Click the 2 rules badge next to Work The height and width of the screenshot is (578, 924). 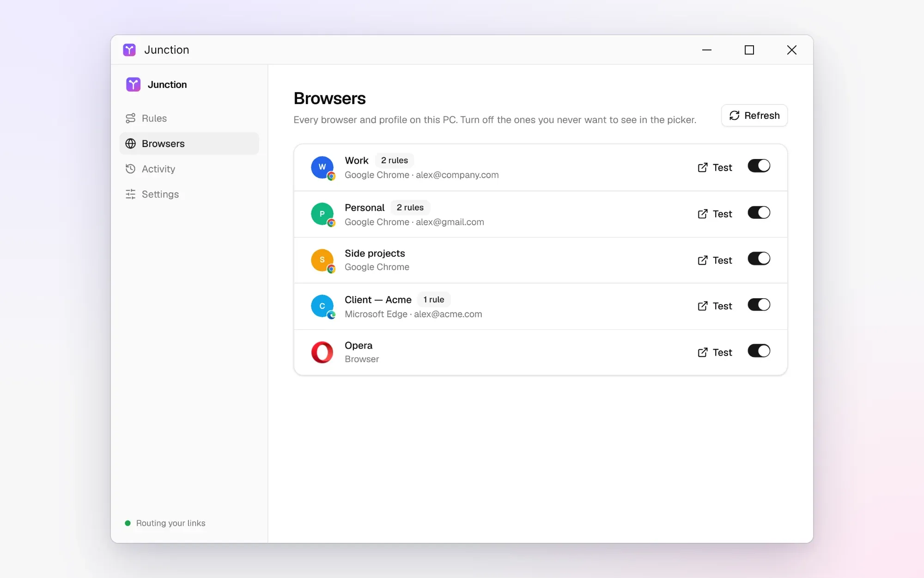click(x=395, y=160)
